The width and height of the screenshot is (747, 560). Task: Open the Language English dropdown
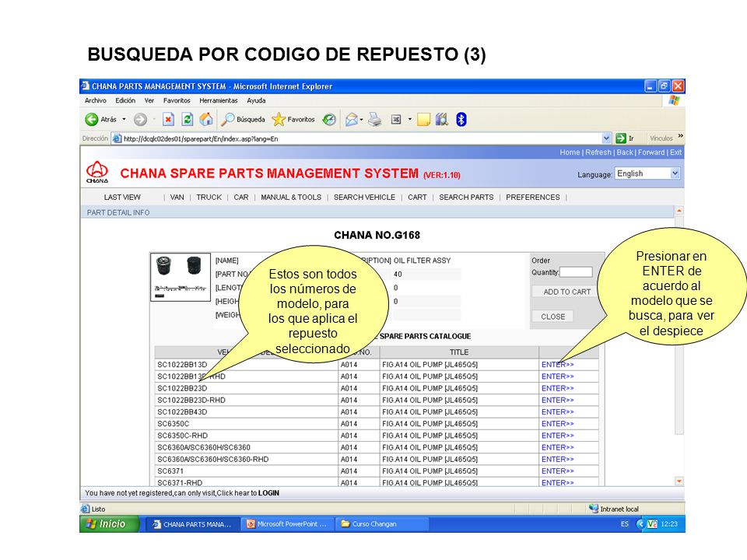pos(647,173)
